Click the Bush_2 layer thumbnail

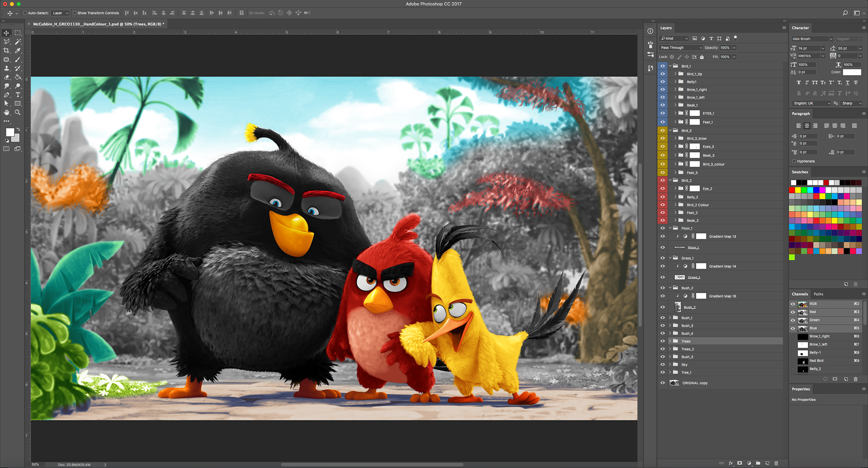point(678,307)
